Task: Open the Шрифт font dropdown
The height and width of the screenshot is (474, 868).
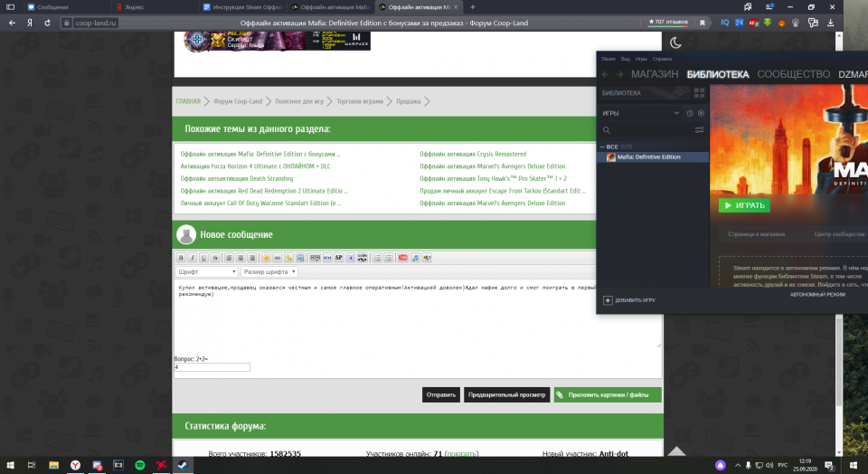Action: click(x=206, y=272)
